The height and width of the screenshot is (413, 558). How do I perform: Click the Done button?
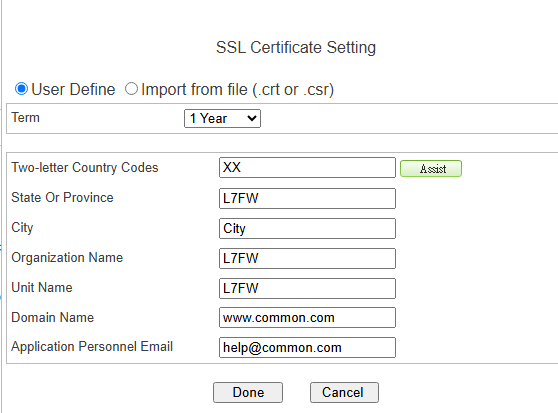248,392
